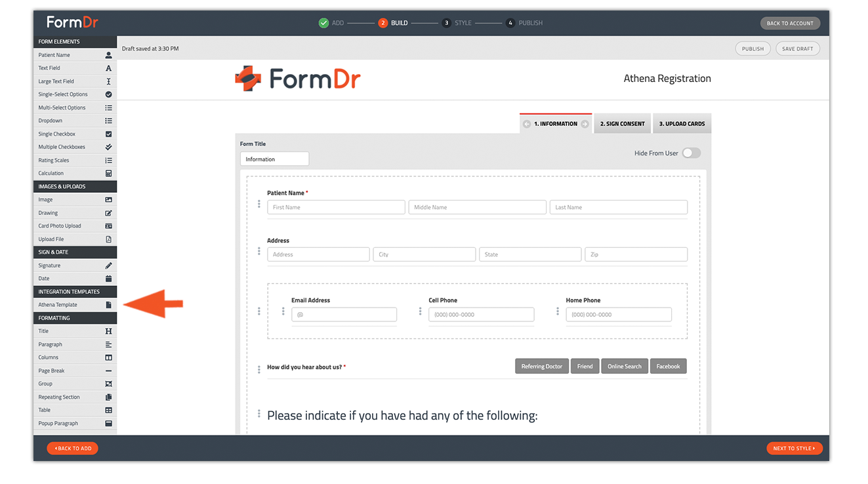The image size is (868, 484).
Task: Click the Dropdown element list icon
Action: point(109,121)
